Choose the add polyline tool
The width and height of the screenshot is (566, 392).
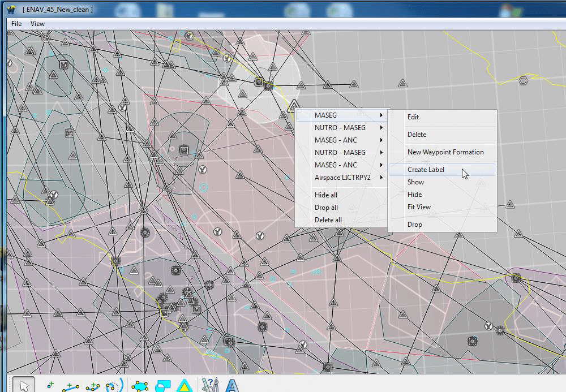(93, 386)
